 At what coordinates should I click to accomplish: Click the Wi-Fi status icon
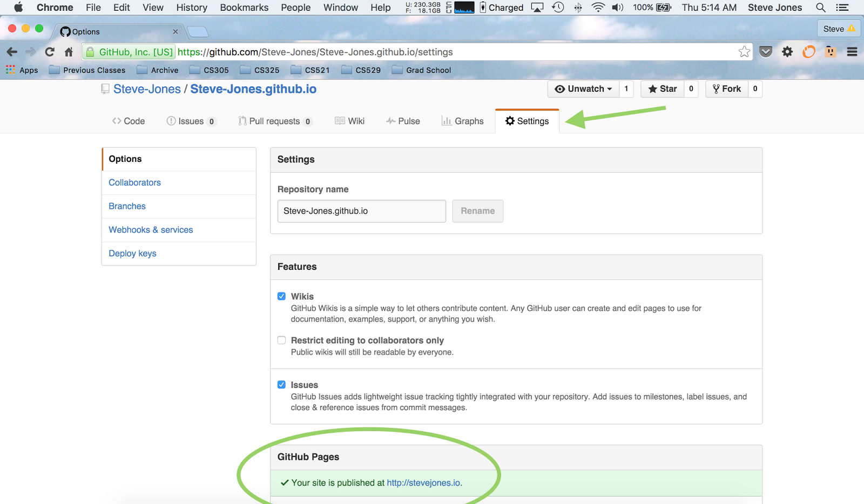coord(598,8)
